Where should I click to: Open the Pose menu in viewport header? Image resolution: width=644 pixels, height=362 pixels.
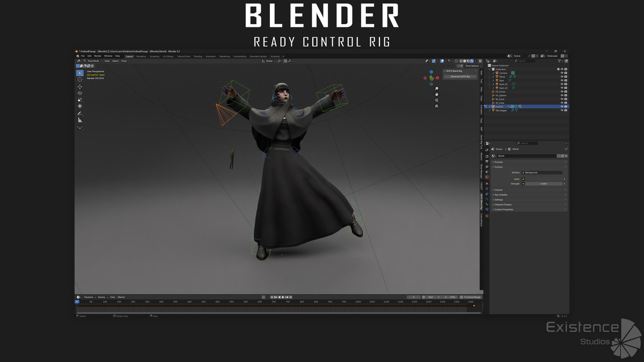(x=124, y=61)
